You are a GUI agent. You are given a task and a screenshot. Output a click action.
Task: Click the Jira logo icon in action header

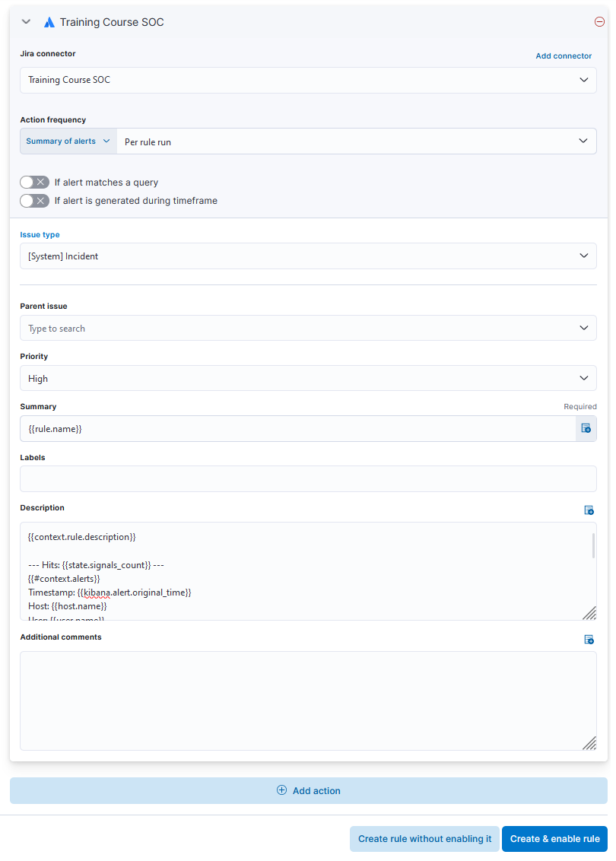point(49,23)
